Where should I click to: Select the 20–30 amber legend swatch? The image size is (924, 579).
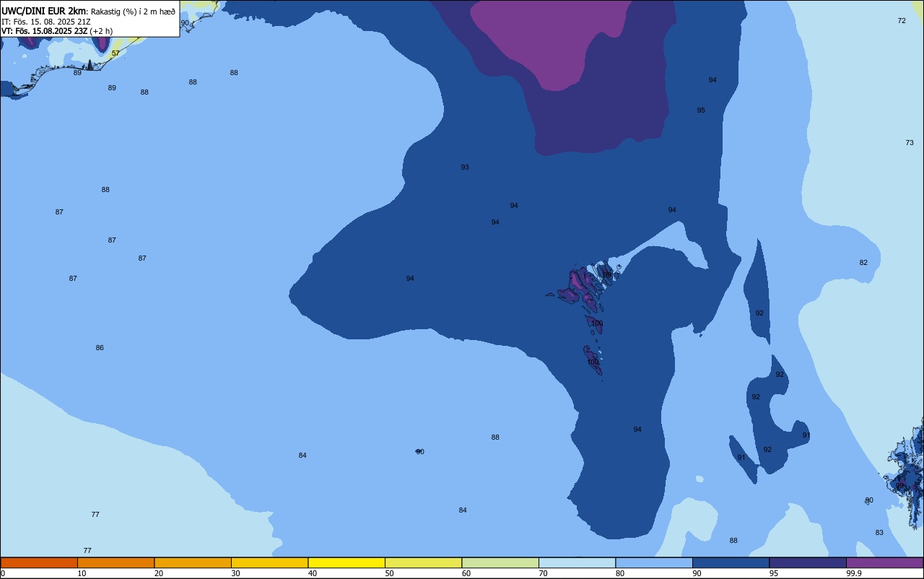coord(193,562)
